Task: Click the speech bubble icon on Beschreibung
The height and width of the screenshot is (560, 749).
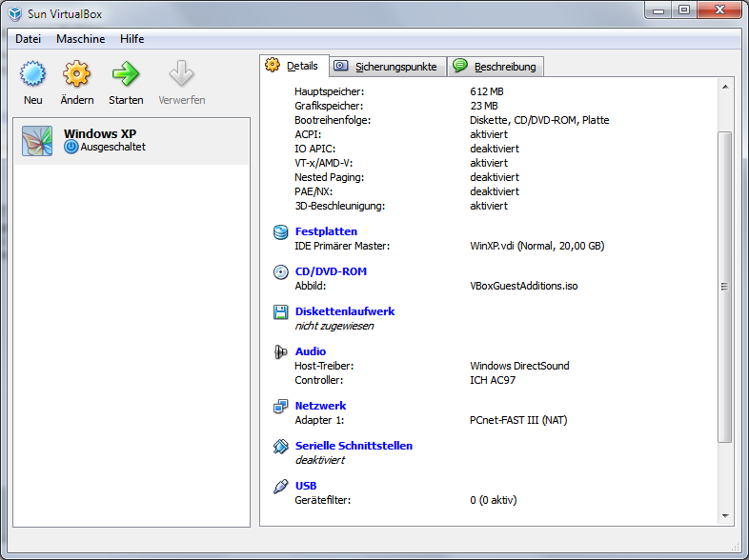Action: tap(460, 66)
